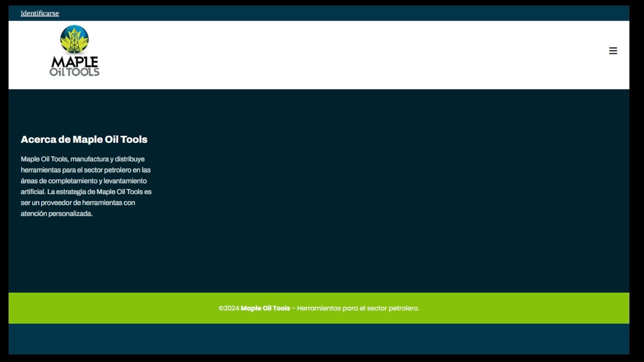
Task: Click the 'áreas de completamiento y levantamiento' line
Action: (84, 181)
